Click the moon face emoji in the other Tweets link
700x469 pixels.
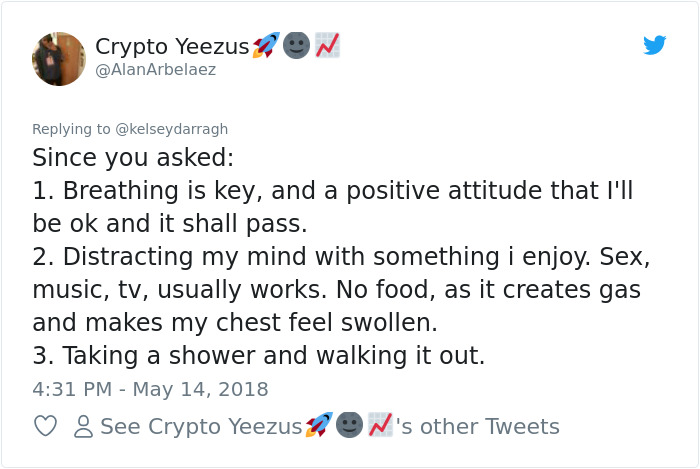(349, 424)
